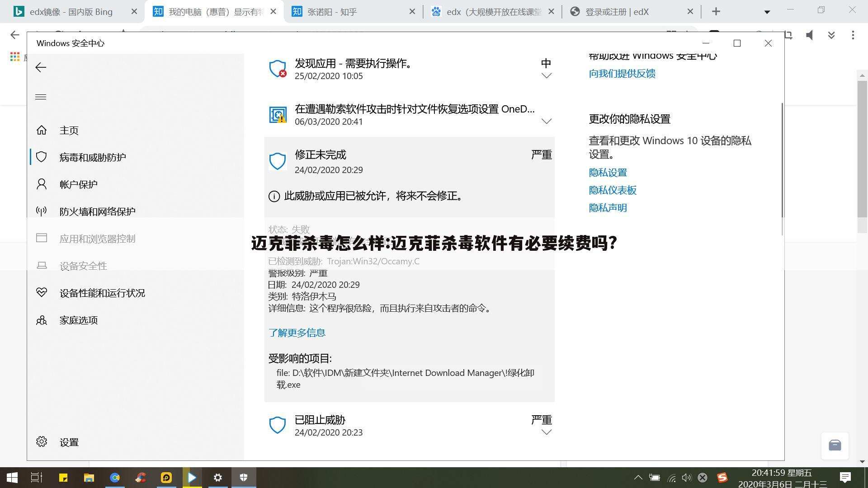Image resolution: width=868 pixels, height=488 pixels.
Task: Open the notification action center
Action: coord(845,477)
